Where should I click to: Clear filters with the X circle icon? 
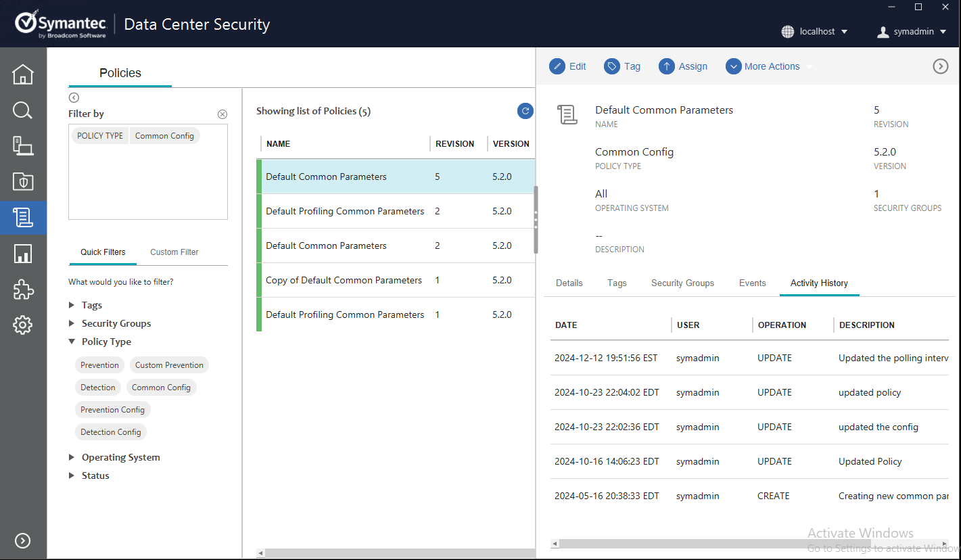(x=222, y=114)
